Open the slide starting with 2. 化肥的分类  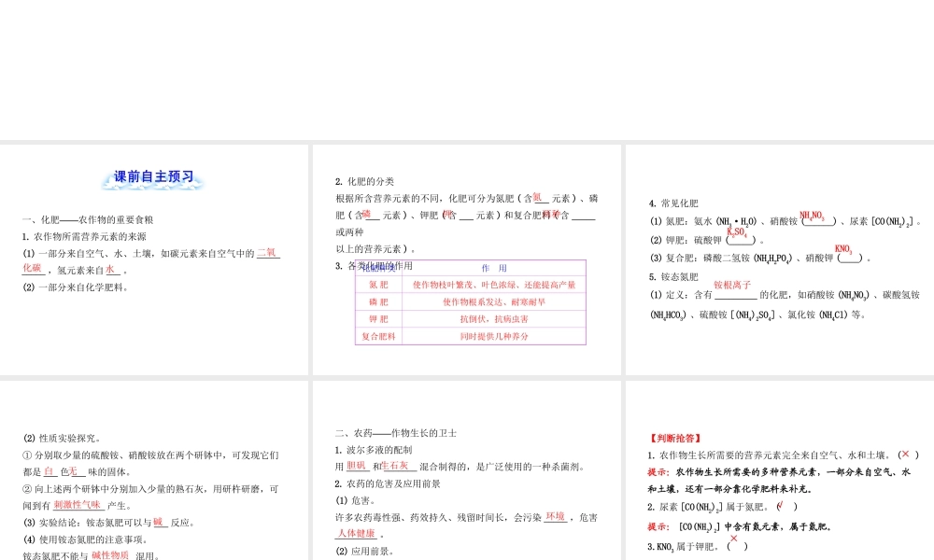466,259
